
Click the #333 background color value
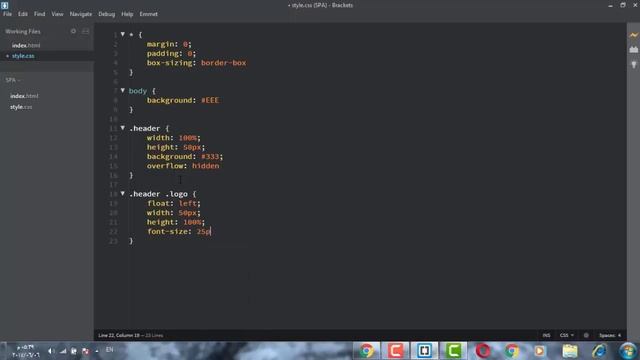click(210, 156)
